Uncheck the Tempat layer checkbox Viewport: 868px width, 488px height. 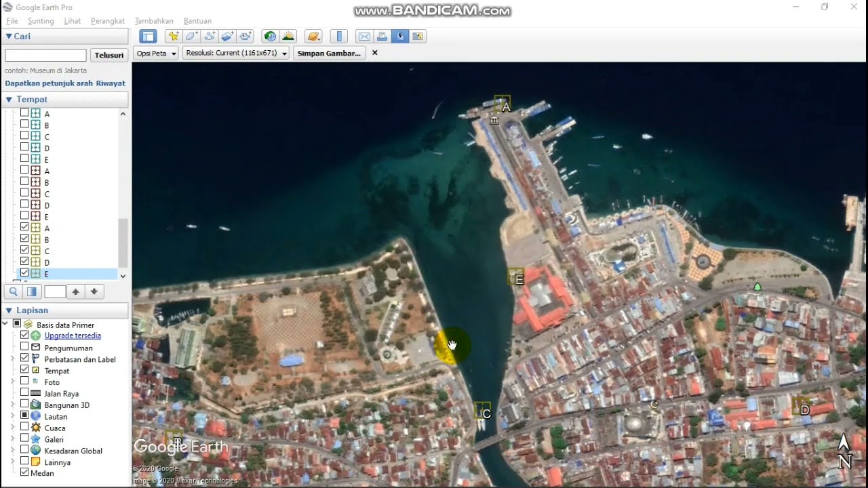(24, 370)
